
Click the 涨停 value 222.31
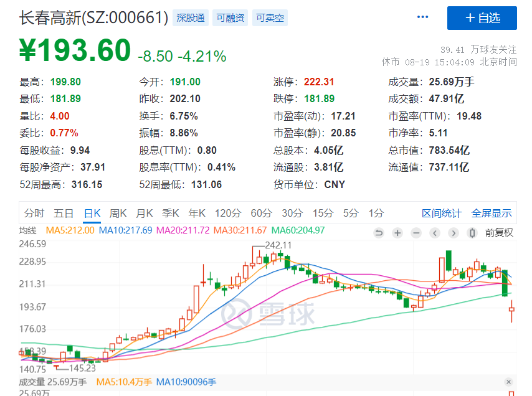click(x=319, y=82)
